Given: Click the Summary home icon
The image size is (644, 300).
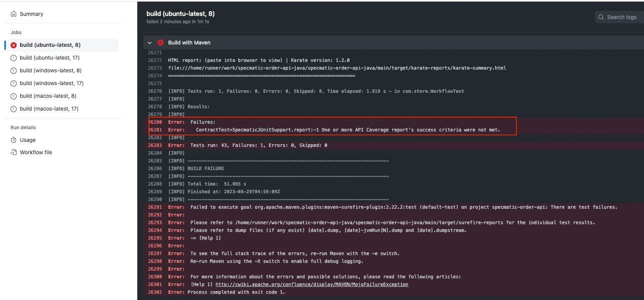Looking at the screenshot, I should pyautogui.click(x=14, y=14).
